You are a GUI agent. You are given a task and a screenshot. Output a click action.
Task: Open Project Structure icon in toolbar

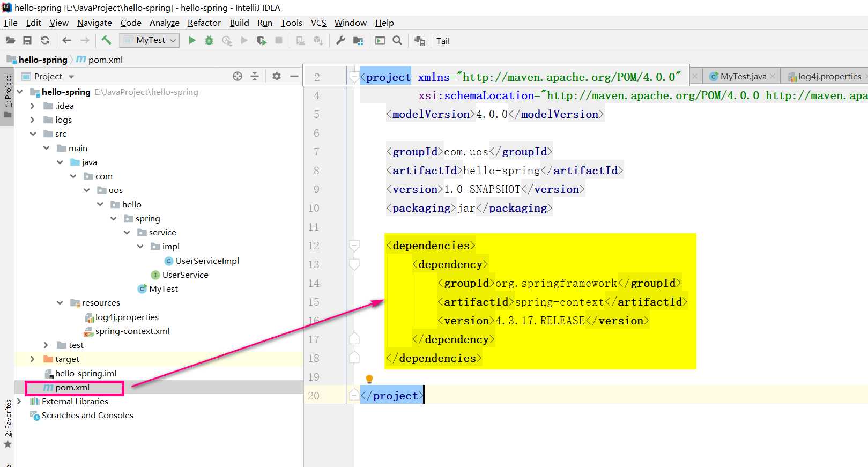click(358, 41)
